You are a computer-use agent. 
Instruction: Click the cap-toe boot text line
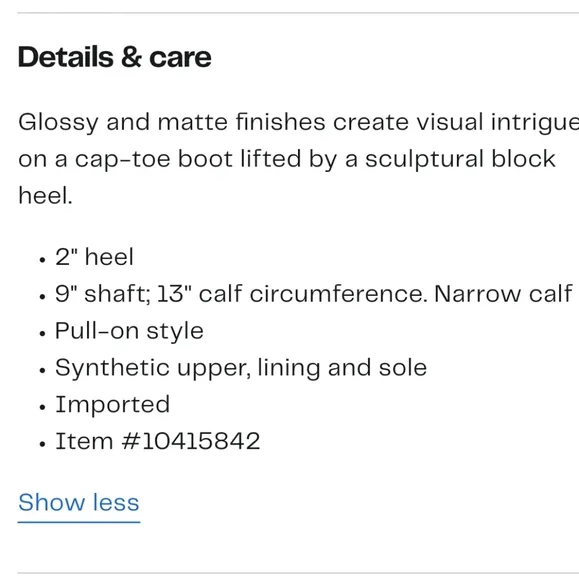287,159
